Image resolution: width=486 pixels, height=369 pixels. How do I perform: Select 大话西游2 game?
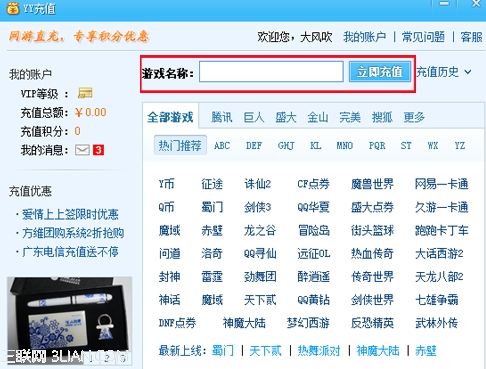pos(439,254)
